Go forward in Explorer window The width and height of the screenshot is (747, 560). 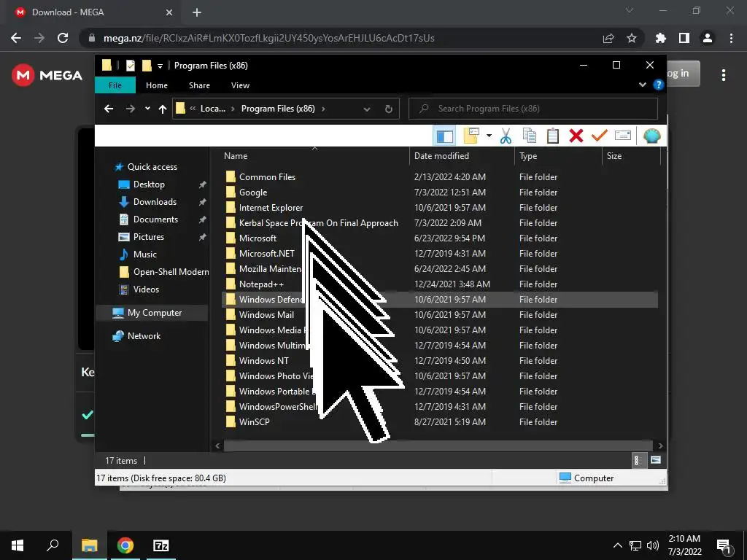coord(130,109)
